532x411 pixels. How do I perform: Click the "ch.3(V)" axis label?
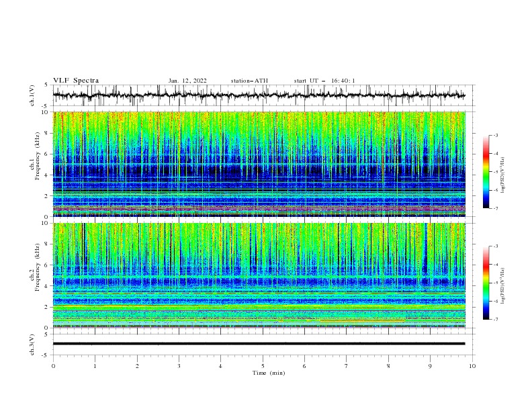point(32,345)
